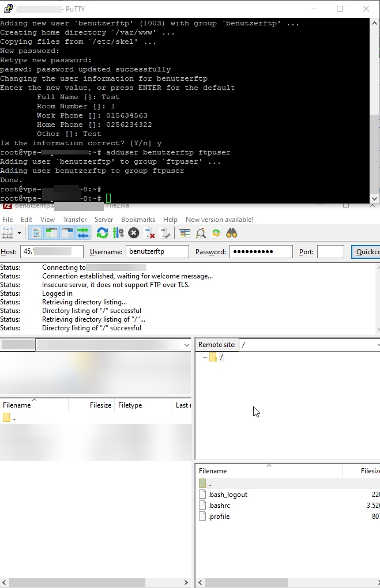Expand the Site Manager dropdown arrow

pos(20,233)
